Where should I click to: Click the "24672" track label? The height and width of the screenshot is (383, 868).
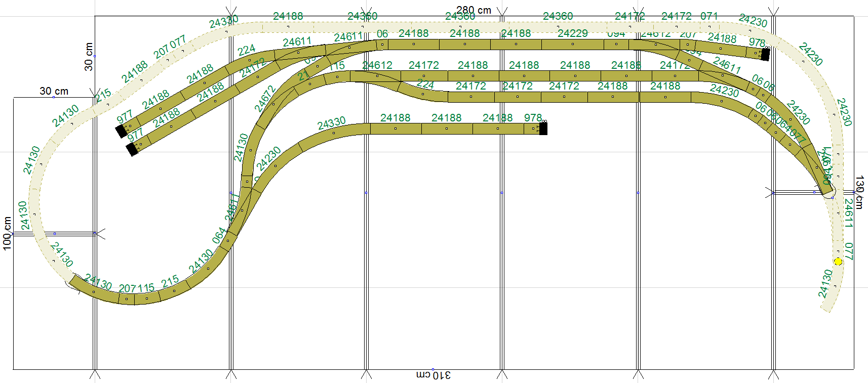pos(265,99)
